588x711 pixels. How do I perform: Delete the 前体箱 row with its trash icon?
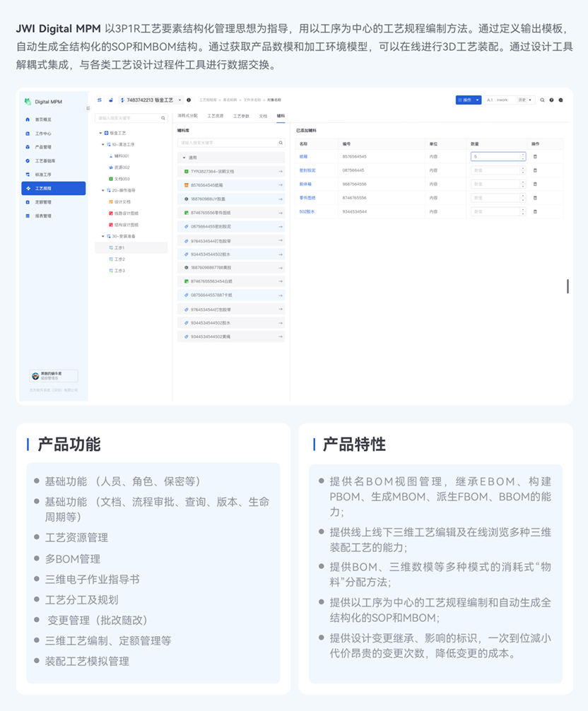(535, 184)
